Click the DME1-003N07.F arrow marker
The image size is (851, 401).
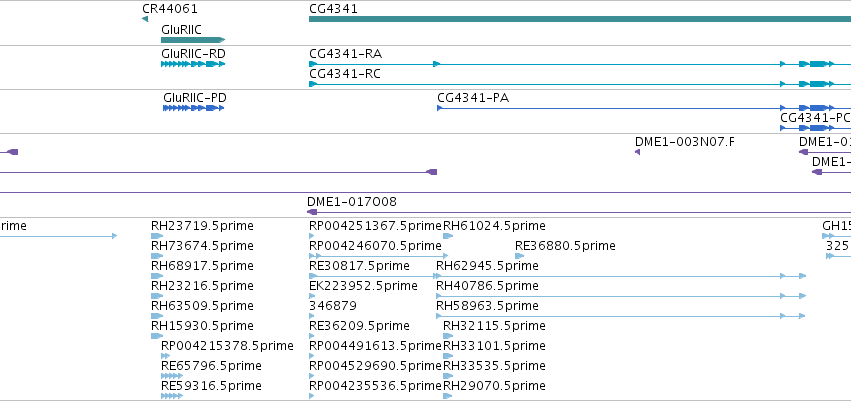pos(638,152)
